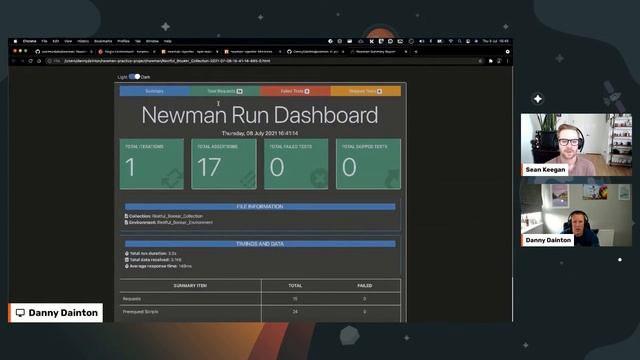Screen dimensions: 640x360
Task: Click the menu bar clock
Action: click(495, 41)
